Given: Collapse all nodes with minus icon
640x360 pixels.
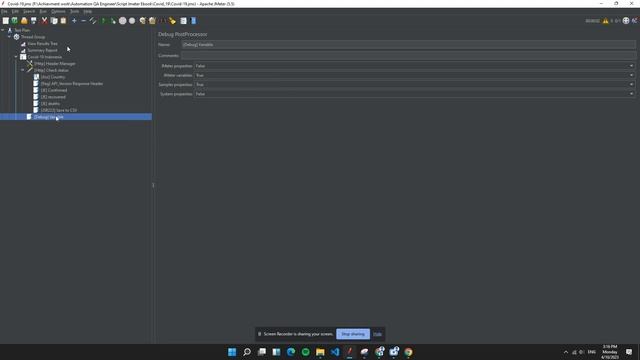Looking at the screenshot, I should point(84,21).
